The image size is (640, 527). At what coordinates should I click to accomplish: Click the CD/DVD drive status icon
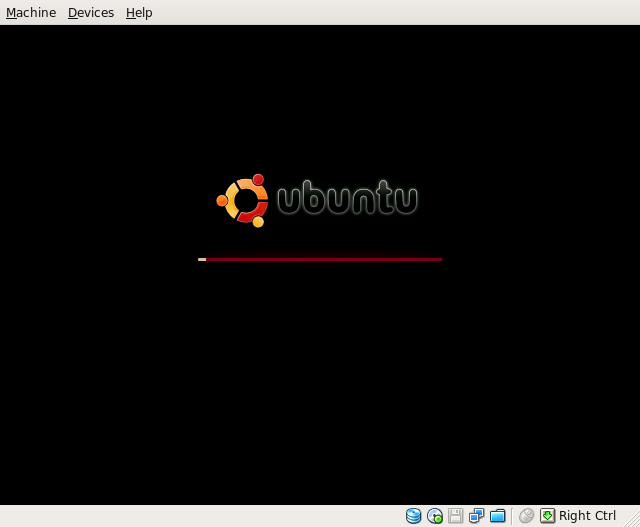tap(435, 516)
